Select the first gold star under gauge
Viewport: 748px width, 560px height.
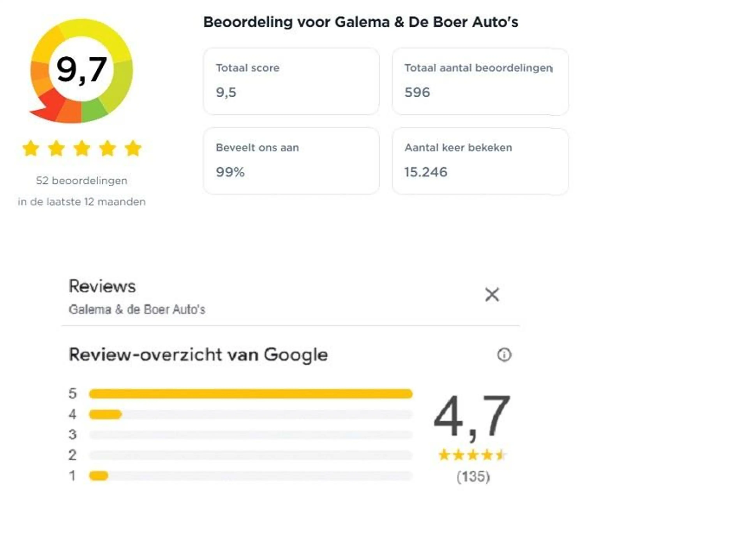[x=31, y=149]
